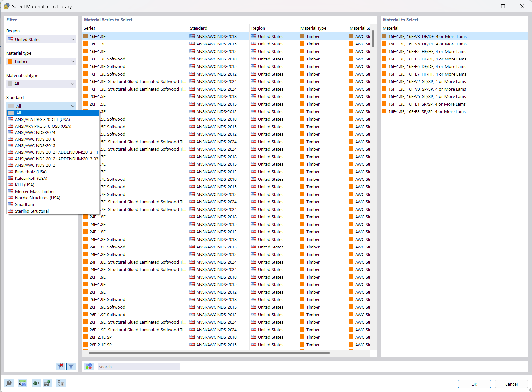This screenshot has height=392, width=532.
Task: Select ANSI/AWC NDS-2018 in Standard list
Action: [x=53, y=139]
